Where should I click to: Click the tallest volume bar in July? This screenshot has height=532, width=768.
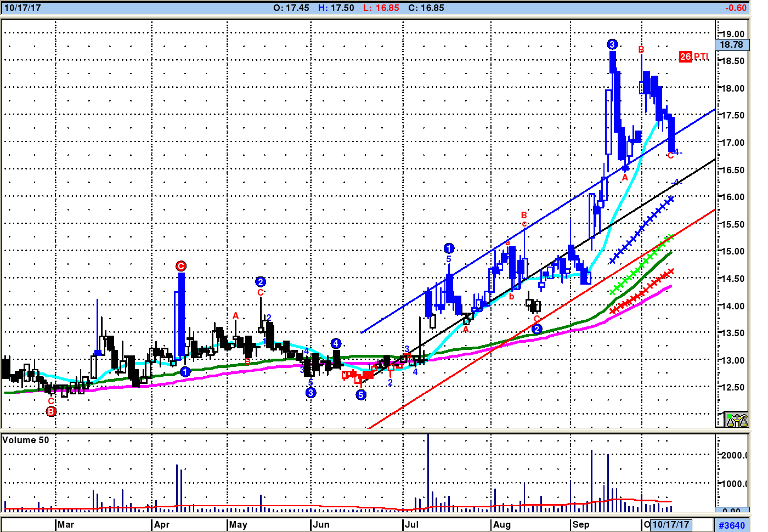(428, 472)
